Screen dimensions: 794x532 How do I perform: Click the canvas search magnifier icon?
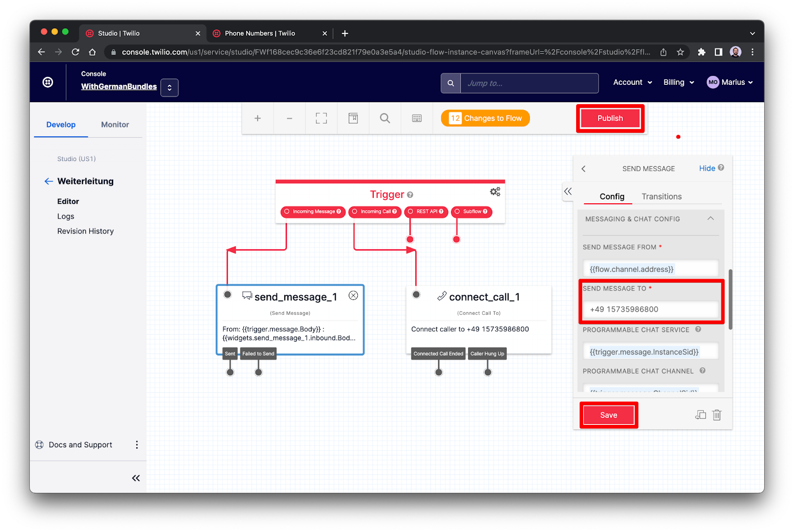pyautogui.click(x=385, y=118)
